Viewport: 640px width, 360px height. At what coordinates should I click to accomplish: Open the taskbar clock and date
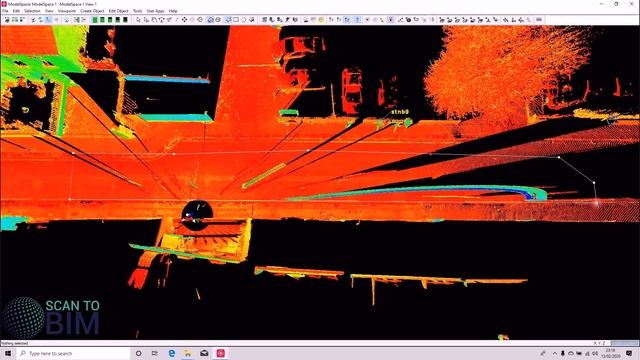point(611,353)
